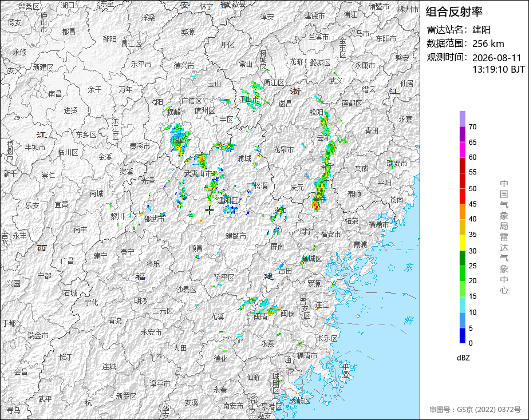Image resolution: width=529 pixels, height=420 pixels.
Task: Select the 瑞安市 label
Action: tap(397, 163)
